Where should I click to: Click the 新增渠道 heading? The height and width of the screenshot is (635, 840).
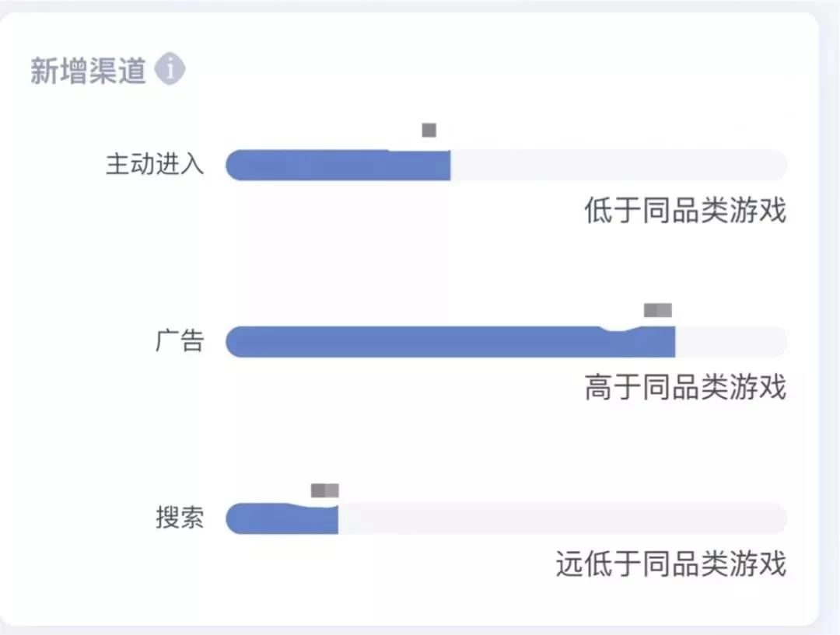click(88, 70)
